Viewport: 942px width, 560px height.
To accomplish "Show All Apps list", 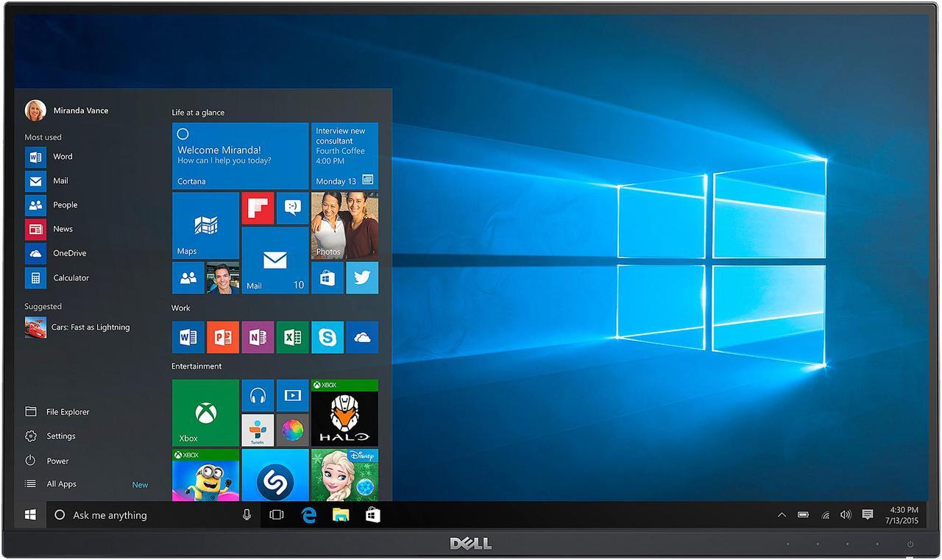I will [51, 484].
